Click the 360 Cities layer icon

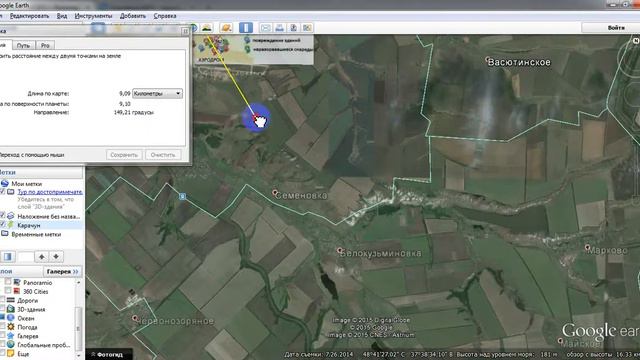pos(17,291)
